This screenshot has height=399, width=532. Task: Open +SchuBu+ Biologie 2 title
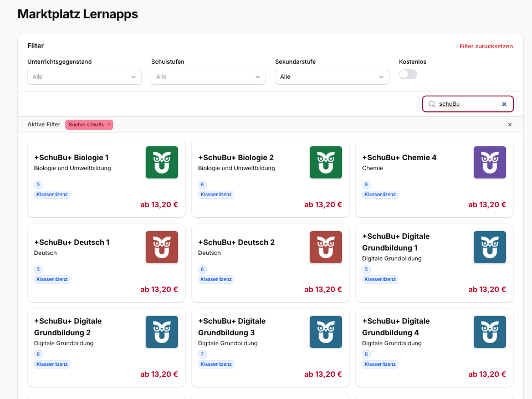coord(236,157)
